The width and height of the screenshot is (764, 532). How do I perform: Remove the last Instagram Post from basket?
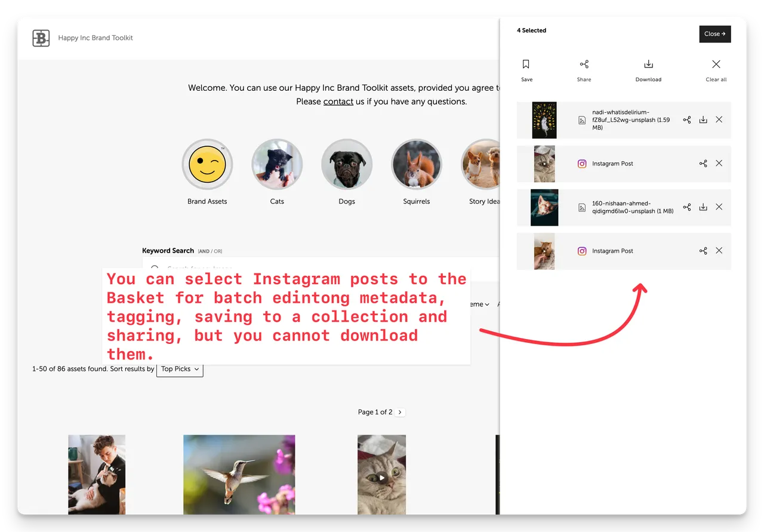tap(719, 251)
